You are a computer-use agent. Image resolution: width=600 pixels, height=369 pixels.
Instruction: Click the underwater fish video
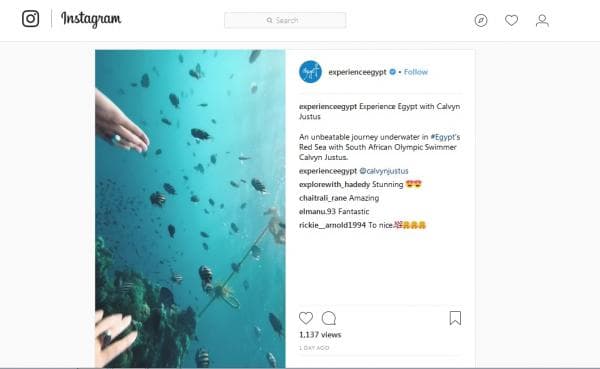(190, 209)
